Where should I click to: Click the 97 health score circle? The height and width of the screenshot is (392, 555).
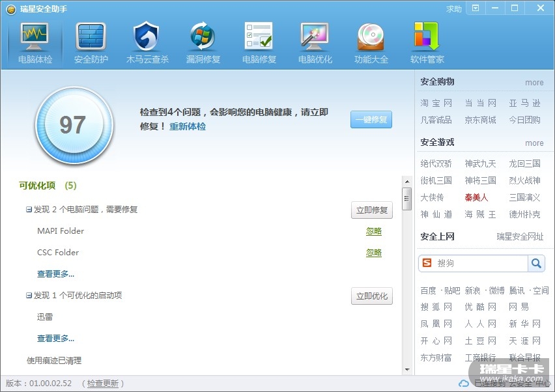pyautogui.click(x=74, y=125)
